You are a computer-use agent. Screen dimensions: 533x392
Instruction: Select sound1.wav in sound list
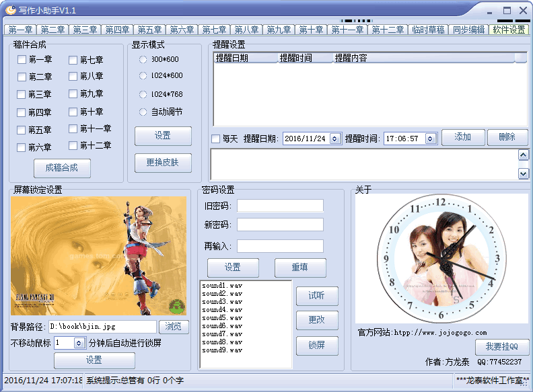coord(222,286)
